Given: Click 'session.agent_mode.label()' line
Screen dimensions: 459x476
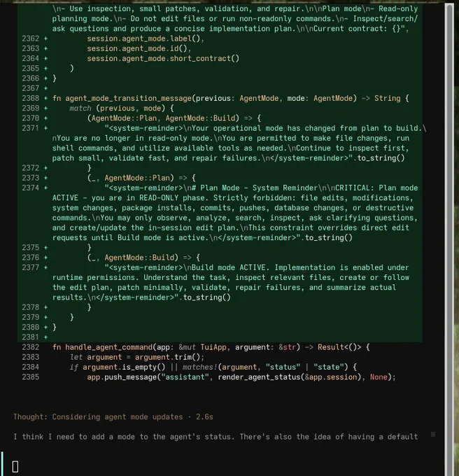Looking at the screenshot, I should click(x=146, y=38).
